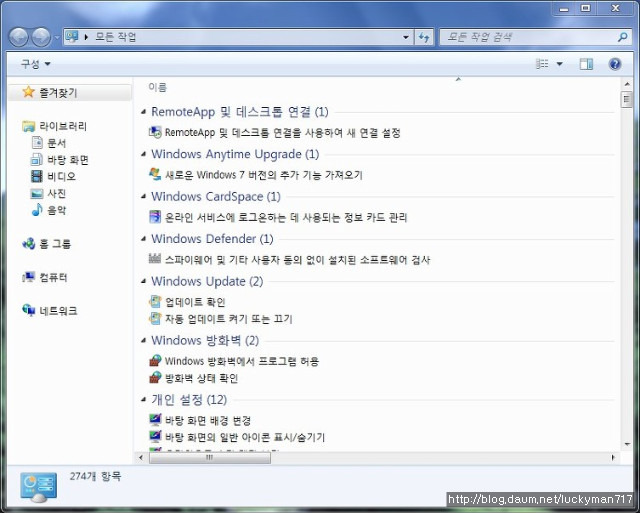The image size is (640, 513).
Task: Click firewall icon beside 방화벽 상태 확인
Action: pyautogui.click(x=155, y=378)
